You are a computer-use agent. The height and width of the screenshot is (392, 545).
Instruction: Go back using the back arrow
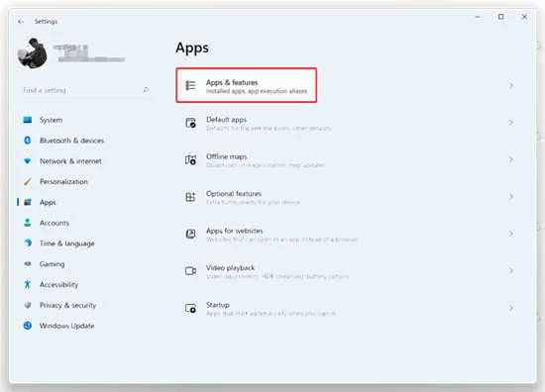coord(21,22)
